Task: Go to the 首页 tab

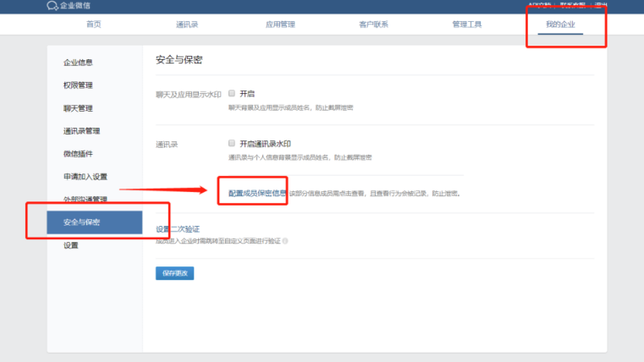Action: 93,25
